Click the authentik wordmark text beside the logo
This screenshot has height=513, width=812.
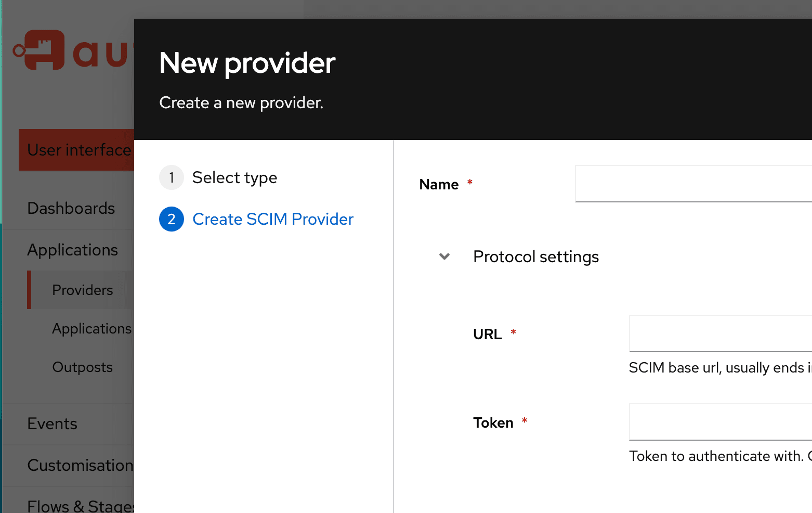tap(101, 53)
